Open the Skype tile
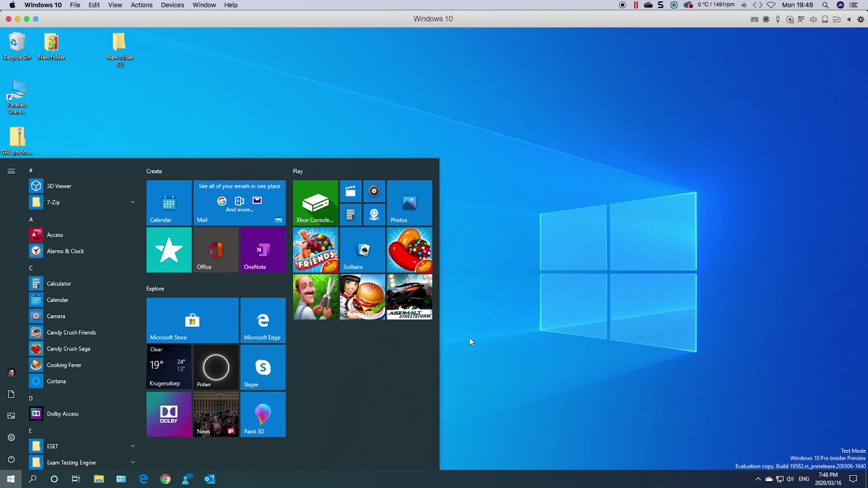Viewport: 868px width, 488px height. click(262, 367)
